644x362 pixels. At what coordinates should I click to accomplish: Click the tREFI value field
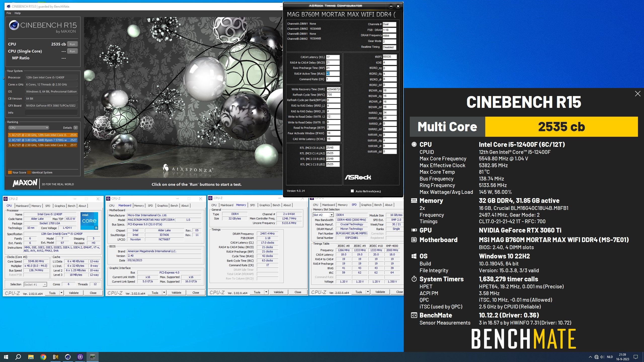point(390,57)
